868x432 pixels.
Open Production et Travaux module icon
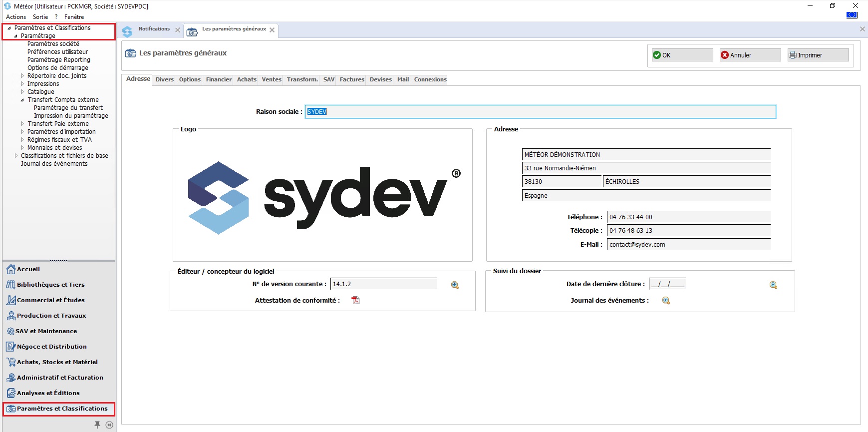click(x=11, y=316)
